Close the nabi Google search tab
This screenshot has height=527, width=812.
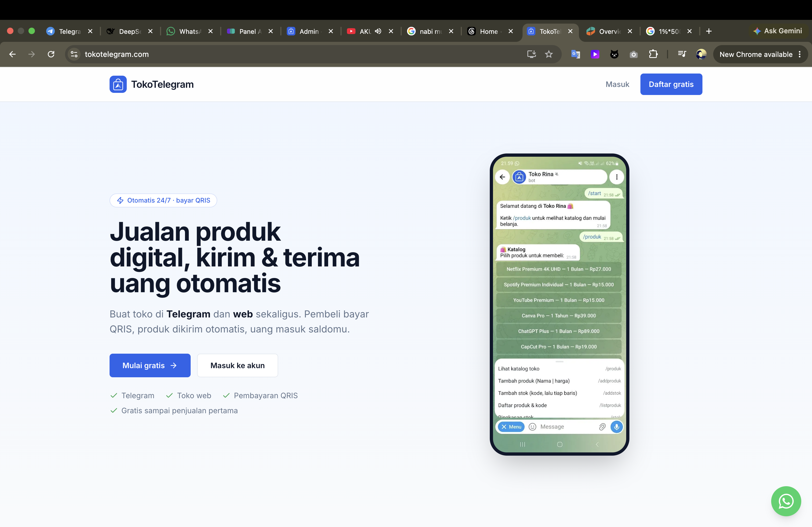451,31
